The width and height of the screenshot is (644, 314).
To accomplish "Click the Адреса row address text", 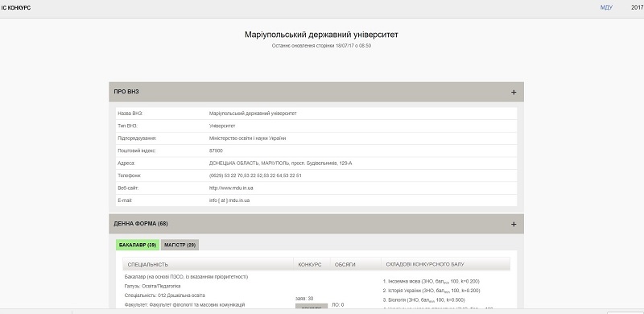I will 280,163.
